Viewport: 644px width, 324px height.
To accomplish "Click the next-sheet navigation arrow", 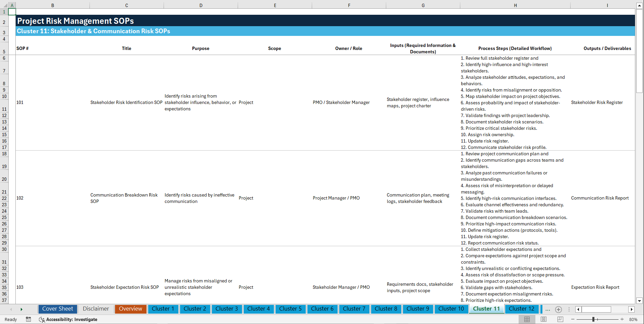I will (x=21, y=309).
